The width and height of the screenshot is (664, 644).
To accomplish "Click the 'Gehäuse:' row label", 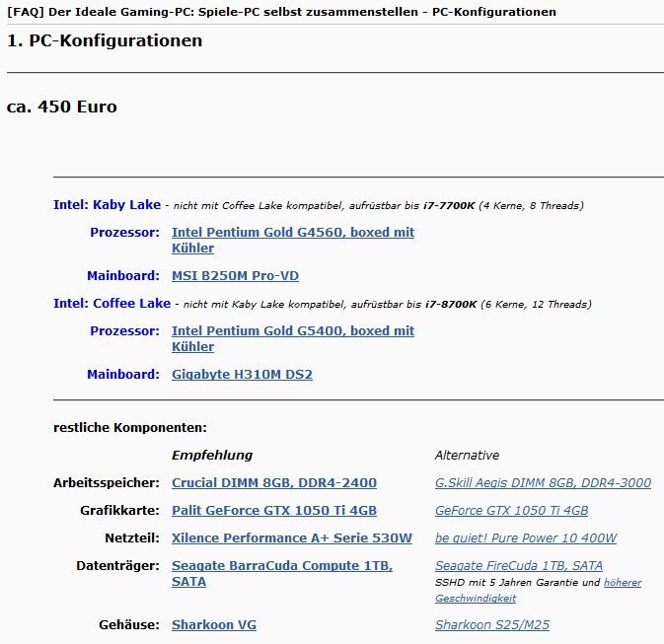I will [x=129, y=624].
